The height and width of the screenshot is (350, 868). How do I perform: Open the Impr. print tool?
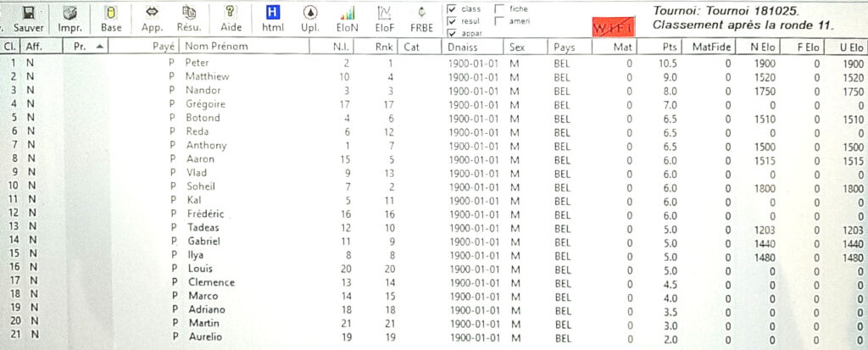(x=70, y=14)
